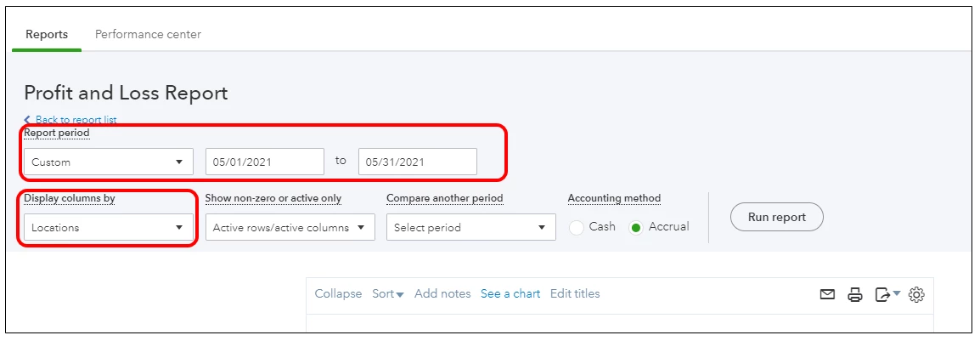
Task: Click the Run report button
Action: pos(777,217)
